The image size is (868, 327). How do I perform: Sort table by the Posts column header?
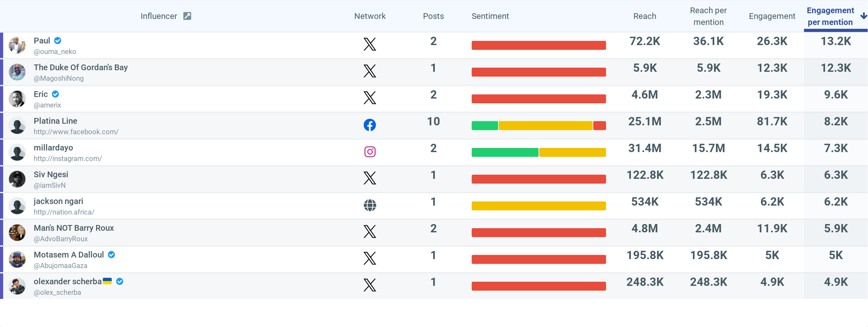pyautogui.click(x=433, y=16)
